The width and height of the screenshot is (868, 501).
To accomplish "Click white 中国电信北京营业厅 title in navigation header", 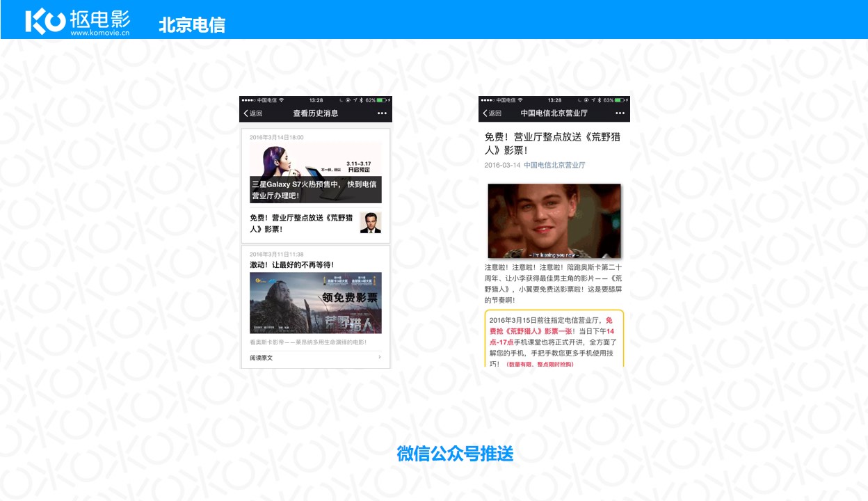I will pyautogui.click(x=554, y=113).
